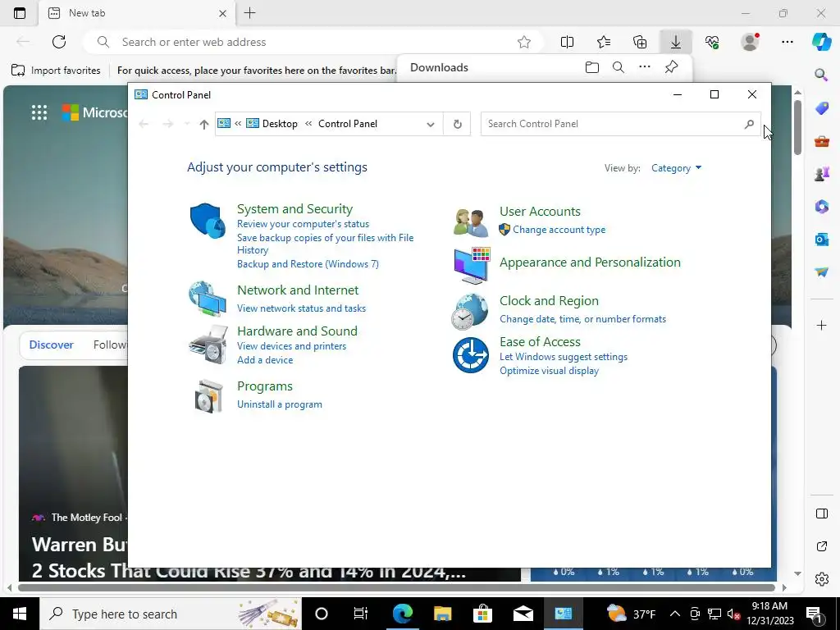Click Edge page horizontal scrollbar
The image size is (840, 630).
pyautogui.click(x=396, y=587)
